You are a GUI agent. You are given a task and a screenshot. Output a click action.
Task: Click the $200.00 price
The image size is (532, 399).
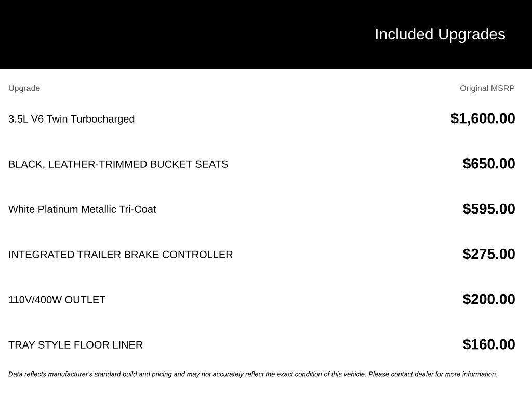(488, 299)
